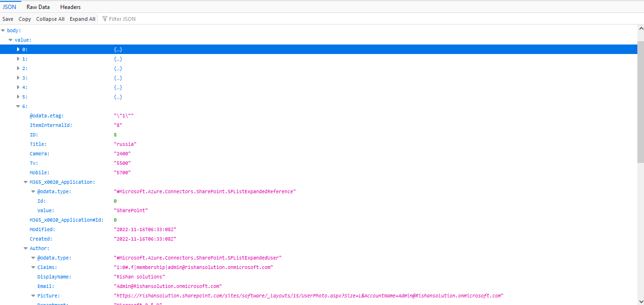Select the Title row with russia value

[x=38, y=144]
